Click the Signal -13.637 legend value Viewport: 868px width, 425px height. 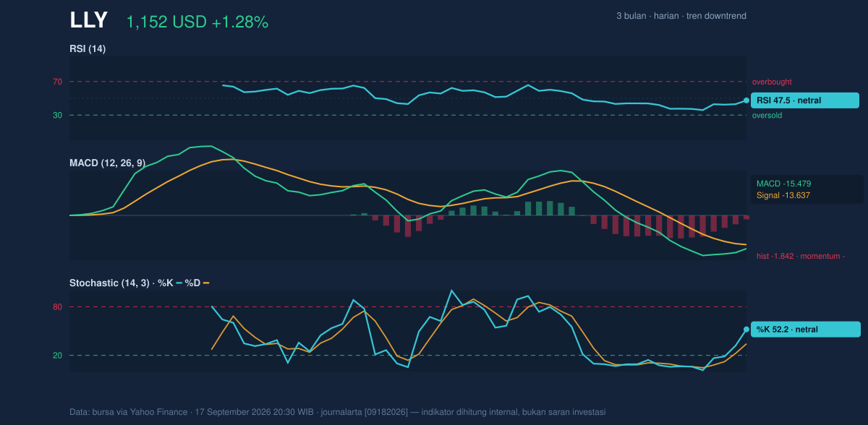tap(783, 195)
